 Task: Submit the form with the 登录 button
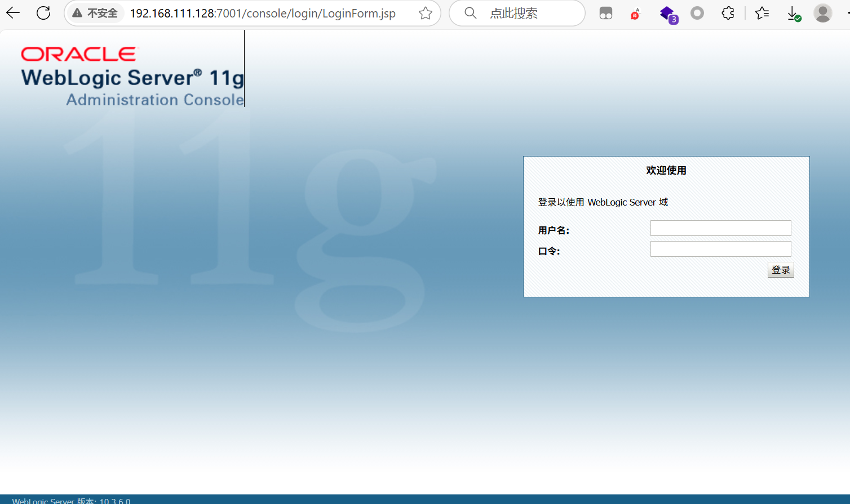pos(781,270)
